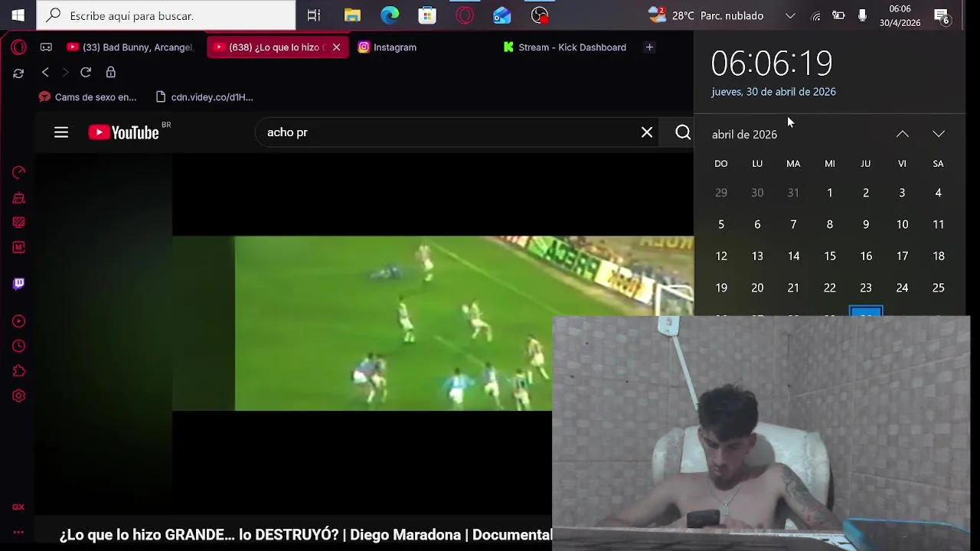This screenshot has width=980, height=551.
Task: Reload the current page
Action: (x=86, y=72)
